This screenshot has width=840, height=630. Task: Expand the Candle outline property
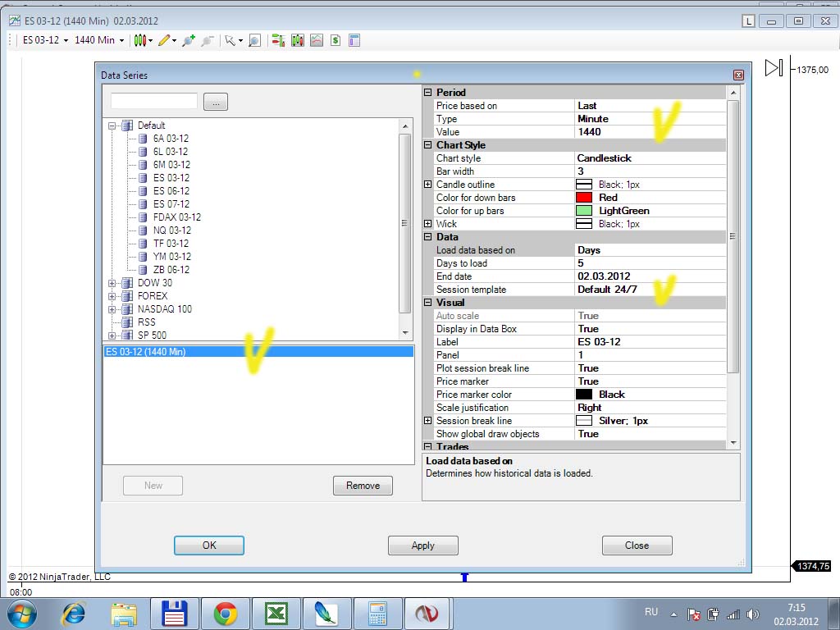(x=427, y=185)
